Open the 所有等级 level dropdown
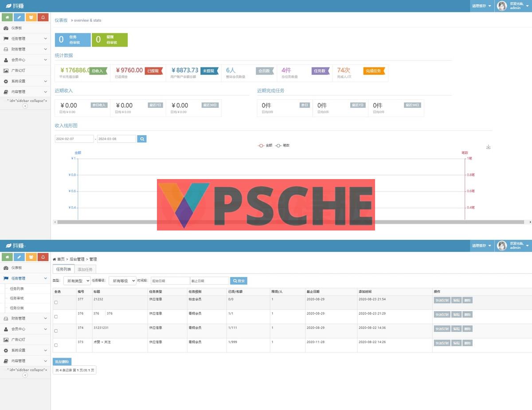Screen dimensions: 532x410 pyautogui.click(x=122, y=281)
